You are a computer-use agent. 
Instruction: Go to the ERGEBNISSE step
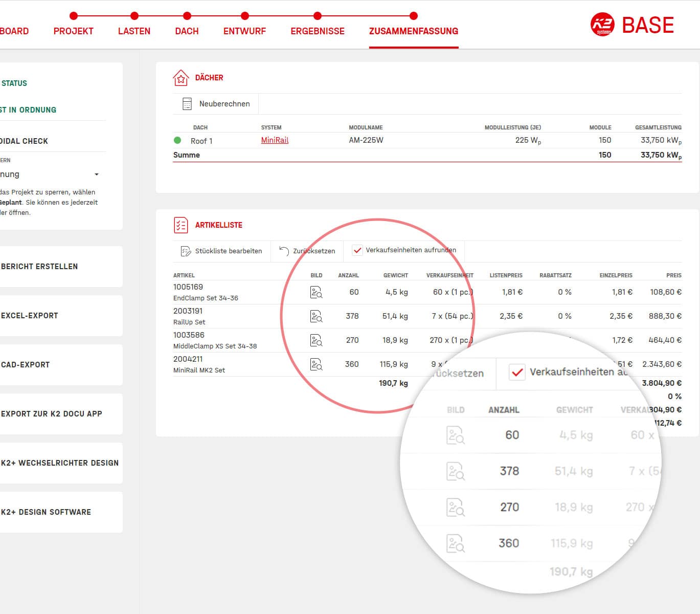click(318, 31)
